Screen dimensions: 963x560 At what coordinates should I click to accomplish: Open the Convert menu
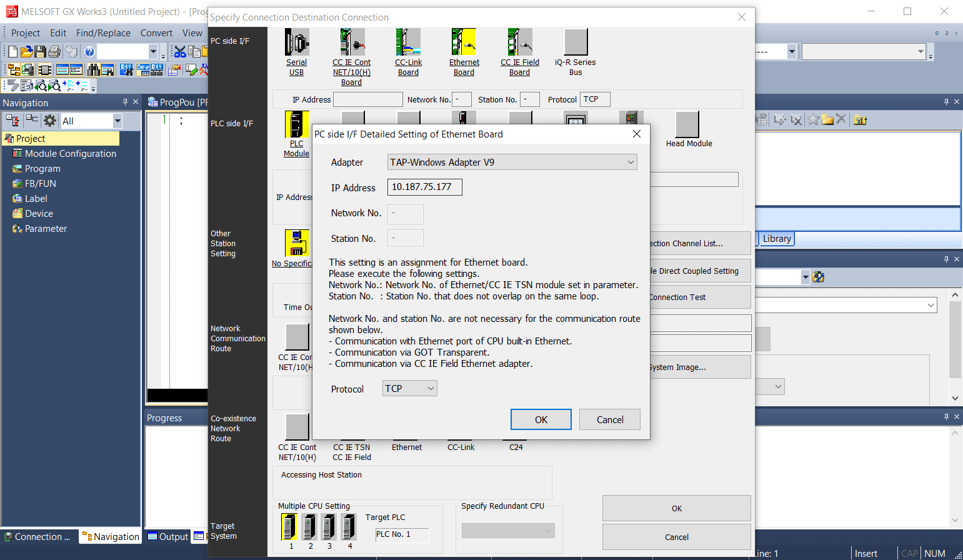pyautogui.click(x=156, y=33)
